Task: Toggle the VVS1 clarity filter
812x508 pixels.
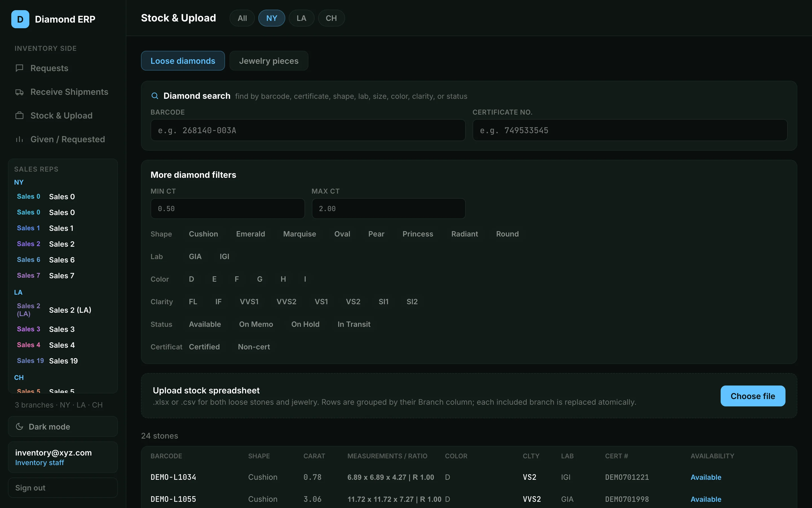Action: (x=249, y=302)
